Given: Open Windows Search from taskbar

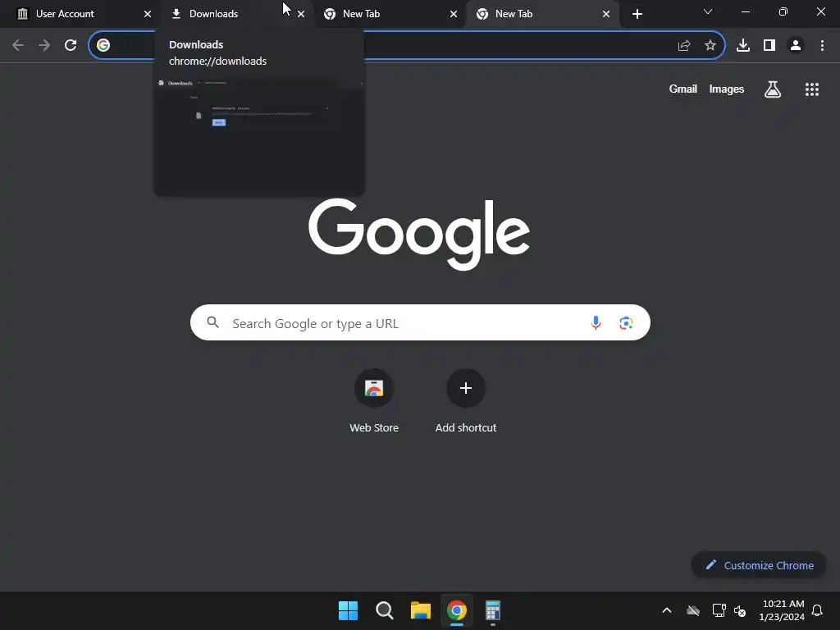Looking at the screenshot, I should [385, 610].
